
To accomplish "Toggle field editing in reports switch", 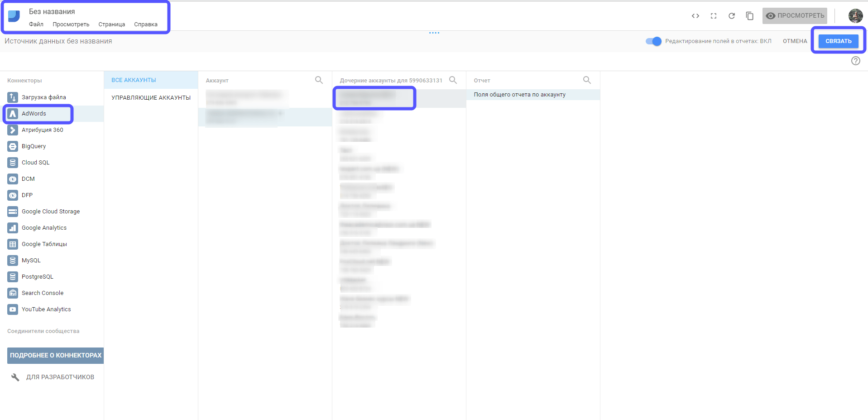I will [653, 41].
